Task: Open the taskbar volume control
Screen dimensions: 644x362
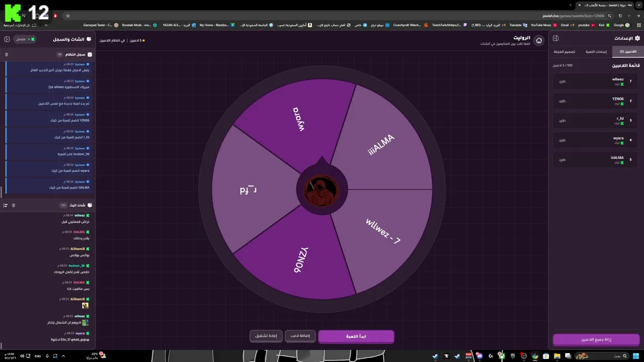Action: point(22,356)
